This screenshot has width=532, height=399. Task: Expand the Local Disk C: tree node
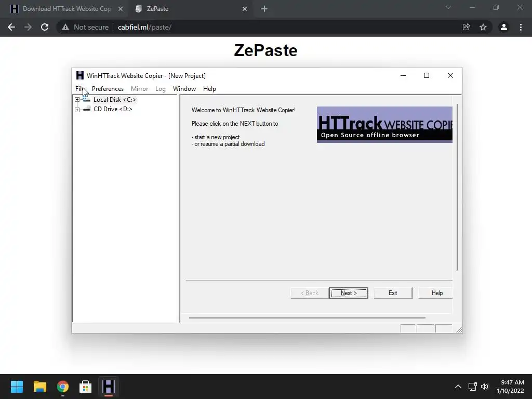(x=77, y=100)
